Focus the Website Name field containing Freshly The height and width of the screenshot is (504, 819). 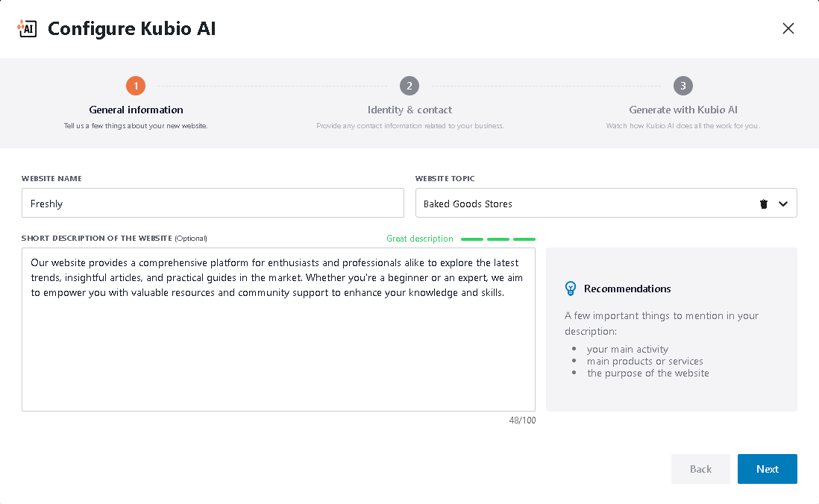213,203
